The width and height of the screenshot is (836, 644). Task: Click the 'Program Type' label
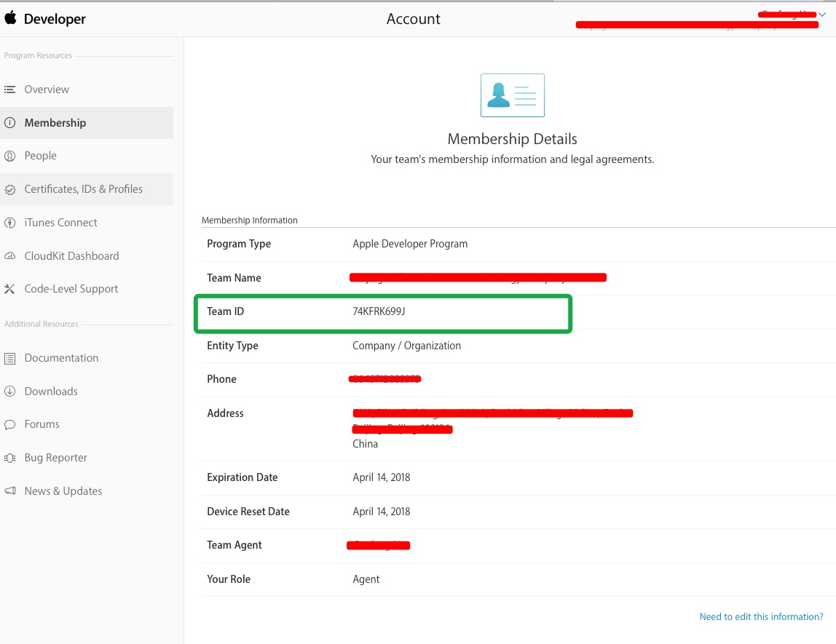(x=239, y=244)
